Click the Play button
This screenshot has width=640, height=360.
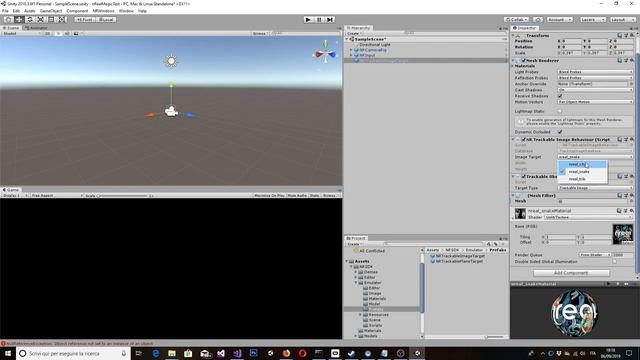tap(308, 19)
